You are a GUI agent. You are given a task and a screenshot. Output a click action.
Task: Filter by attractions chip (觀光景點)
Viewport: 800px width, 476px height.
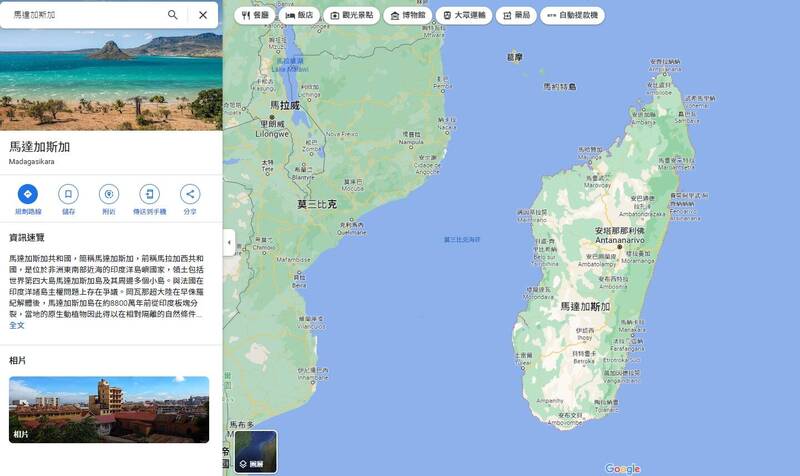pyautogui.click(x=352, y=15)
